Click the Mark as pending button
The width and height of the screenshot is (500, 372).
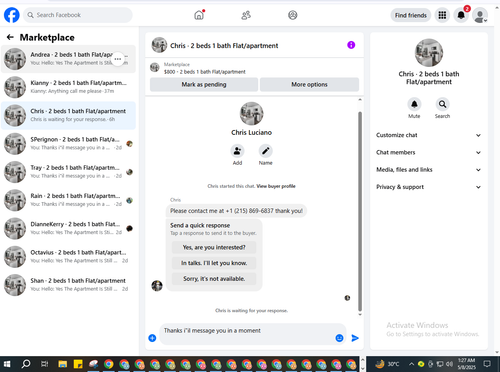[x=204, y=84]
